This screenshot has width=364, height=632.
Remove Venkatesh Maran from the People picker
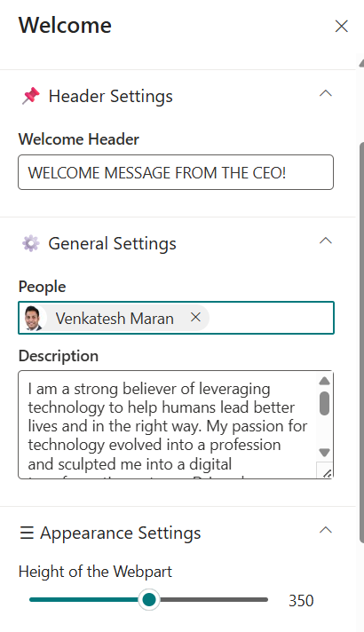pos(195,318)
